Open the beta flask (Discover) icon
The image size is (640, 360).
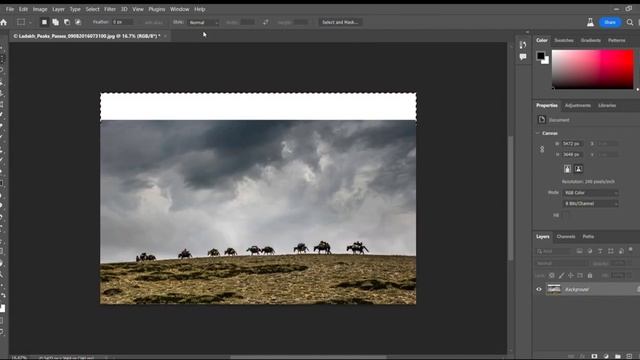tap(590, 22)
